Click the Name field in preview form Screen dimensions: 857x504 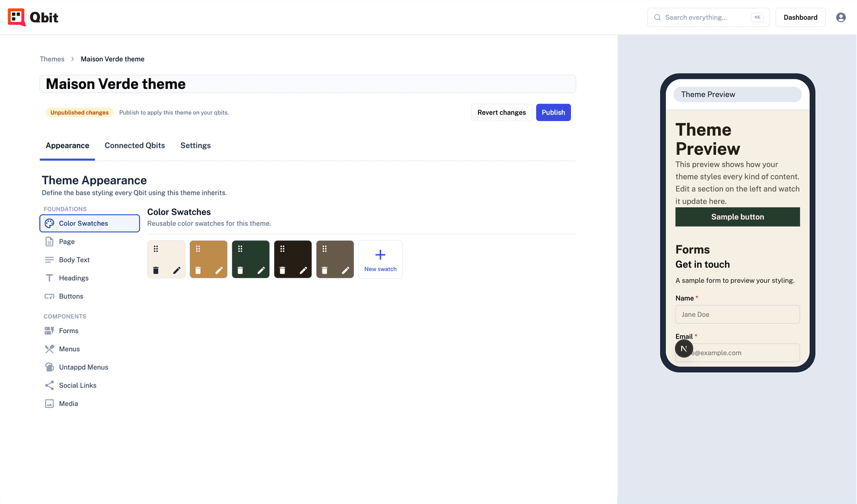tap(738, 314)
